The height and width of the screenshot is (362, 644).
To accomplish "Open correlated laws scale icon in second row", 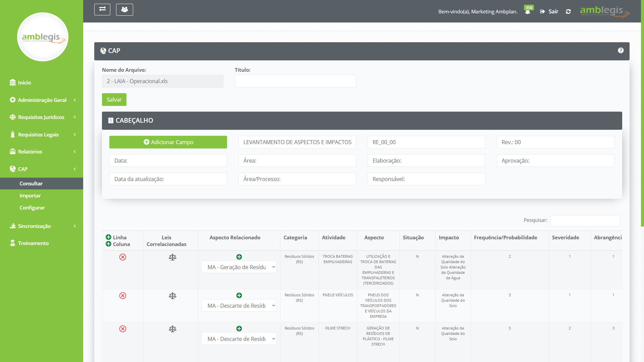I will coord(172,296).
